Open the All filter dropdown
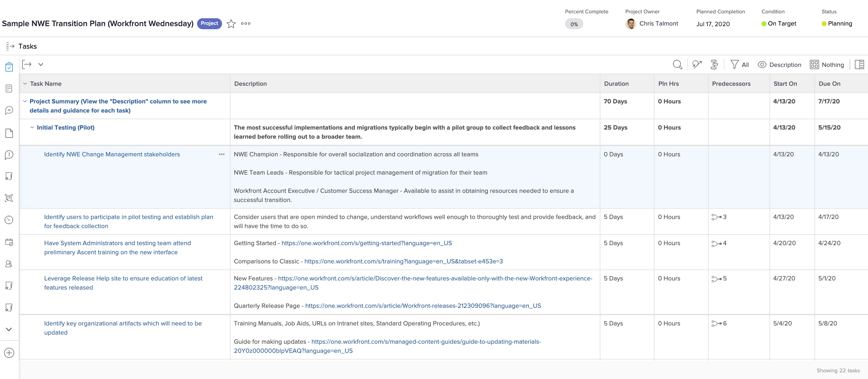868x379 pixels. tap(740, 65)
